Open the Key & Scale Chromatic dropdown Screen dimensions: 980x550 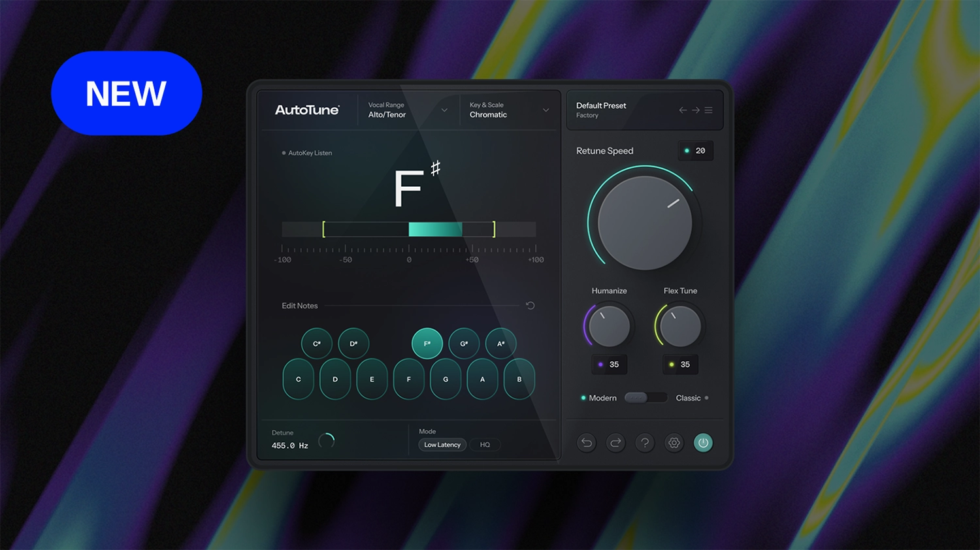(508, 110)
